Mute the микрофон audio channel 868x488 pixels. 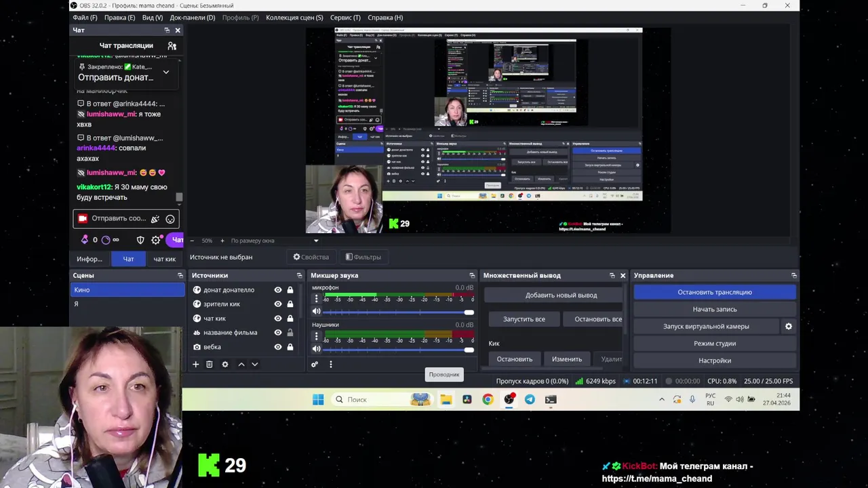pyautogui.click(x=316, y=312)
